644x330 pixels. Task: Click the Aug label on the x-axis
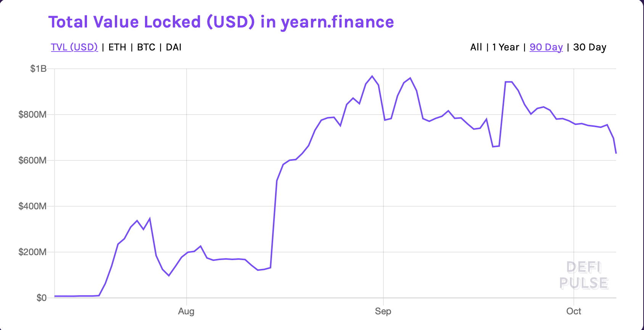(x=186, y=311)
